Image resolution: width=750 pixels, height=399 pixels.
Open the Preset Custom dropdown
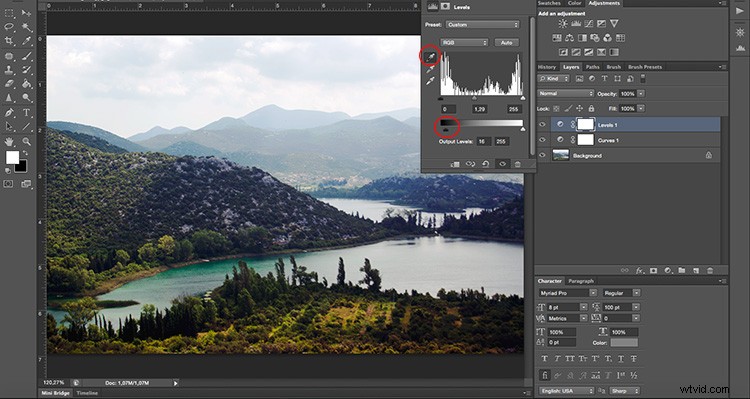(x=482, y=24)
